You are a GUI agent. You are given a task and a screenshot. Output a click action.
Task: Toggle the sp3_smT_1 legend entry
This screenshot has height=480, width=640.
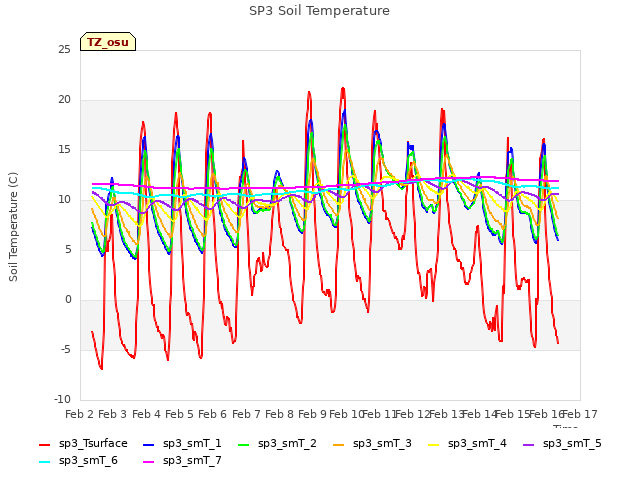point(182,444)
